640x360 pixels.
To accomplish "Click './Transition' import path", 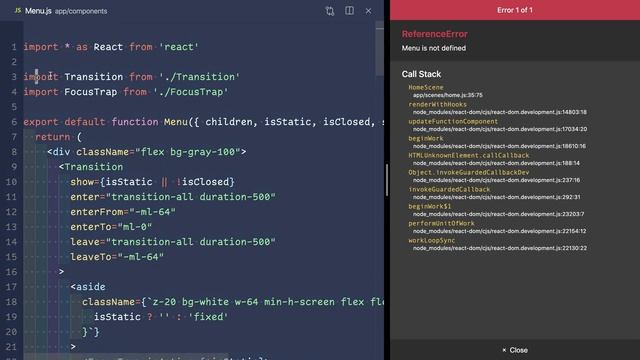I will tap(199, 77).
